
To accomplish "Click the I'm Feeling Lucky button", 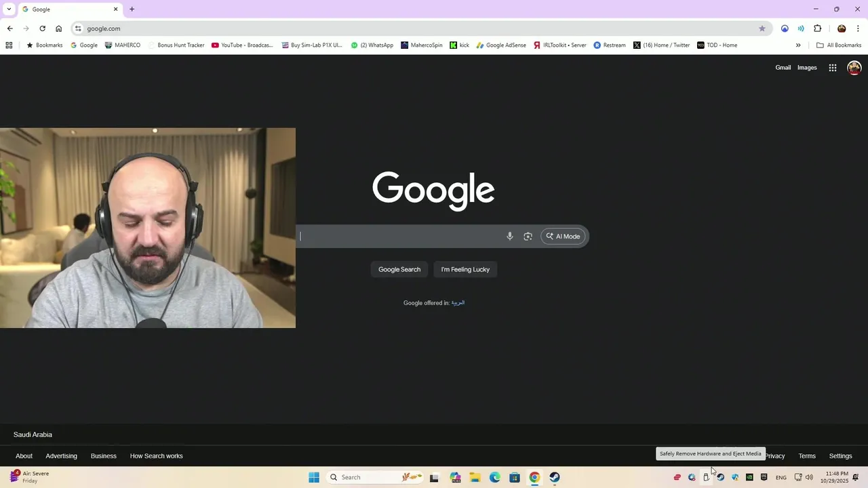I will click(x=465, y=270).
